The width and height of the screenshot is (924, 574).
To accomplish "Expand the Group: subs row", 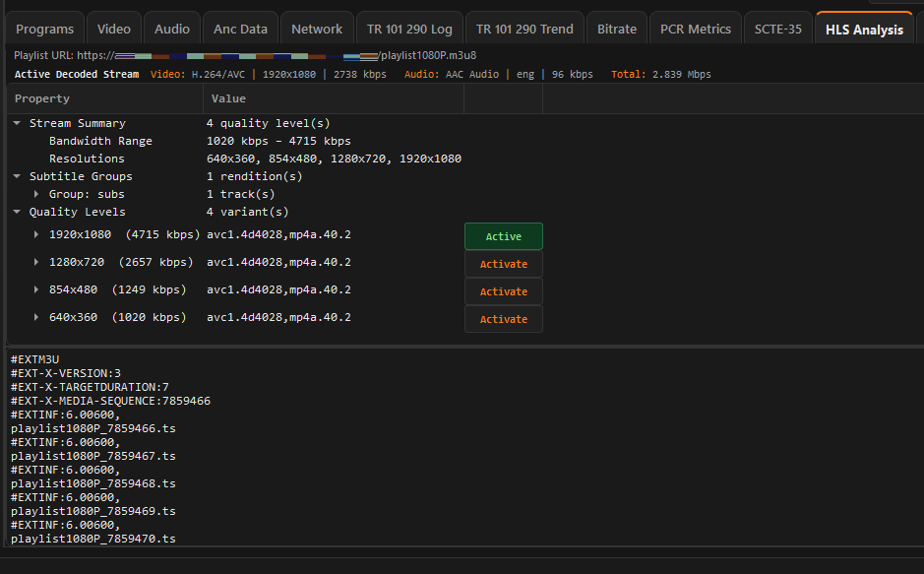I will (x=36, y=194).
